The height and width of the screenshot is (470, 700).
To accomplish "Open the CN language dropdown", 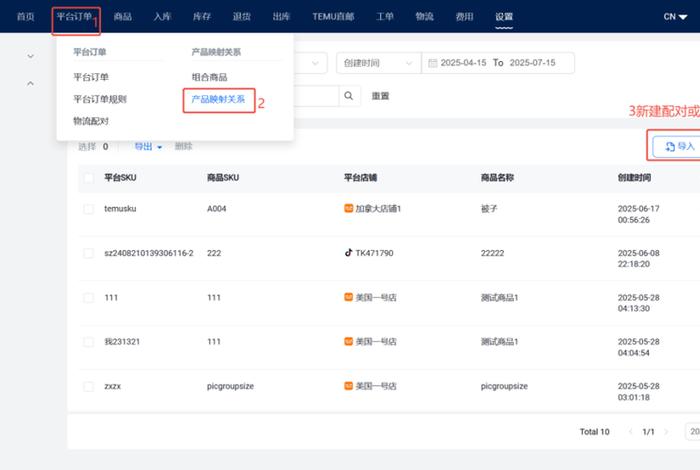I will 675,17.
